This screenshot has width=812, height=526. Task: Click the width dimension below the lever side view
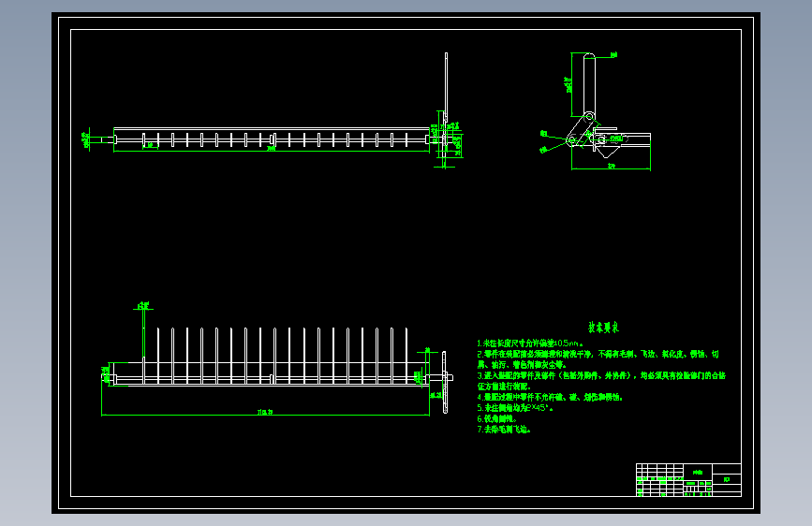click(x=611, y=167)
